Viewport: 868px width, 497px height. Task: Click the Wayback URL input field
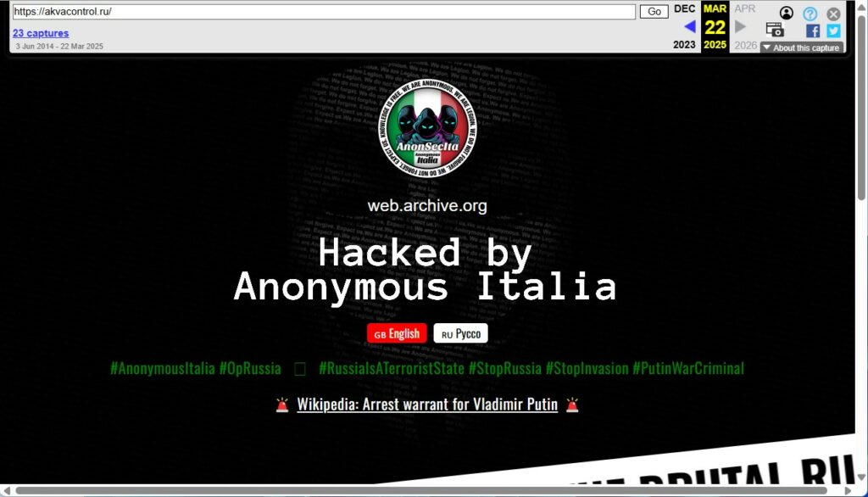coord(324,12)
